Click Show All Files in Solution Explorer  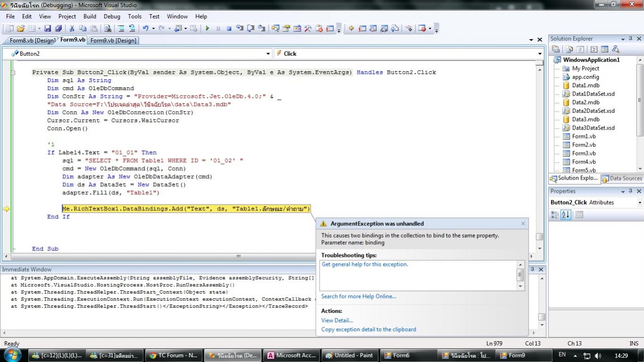point(570,49)
